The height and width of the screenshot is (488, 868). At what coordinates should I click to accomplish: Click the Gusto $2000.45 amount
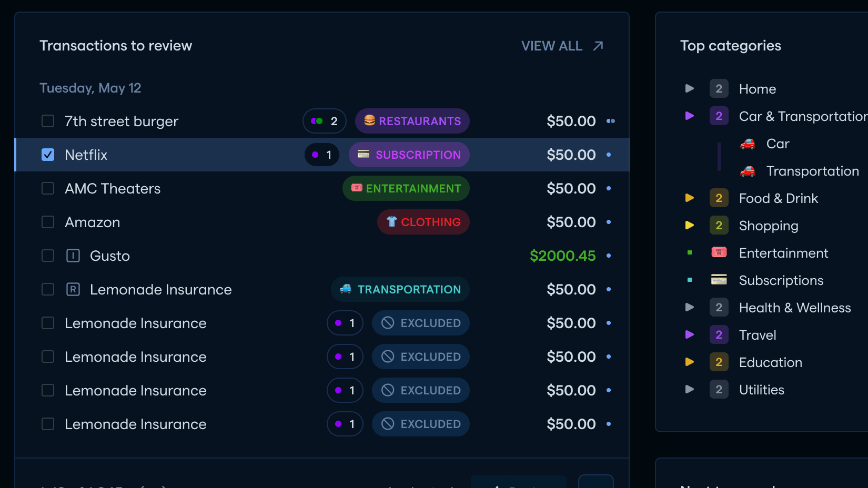[x=562, y=256]
